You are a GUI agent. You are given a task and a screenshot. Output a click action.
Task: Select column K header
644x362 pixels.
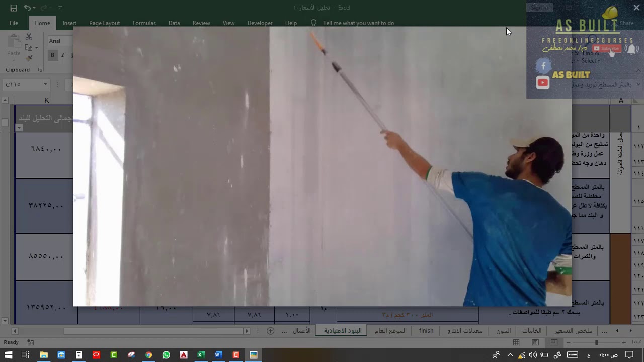point(46,100)
